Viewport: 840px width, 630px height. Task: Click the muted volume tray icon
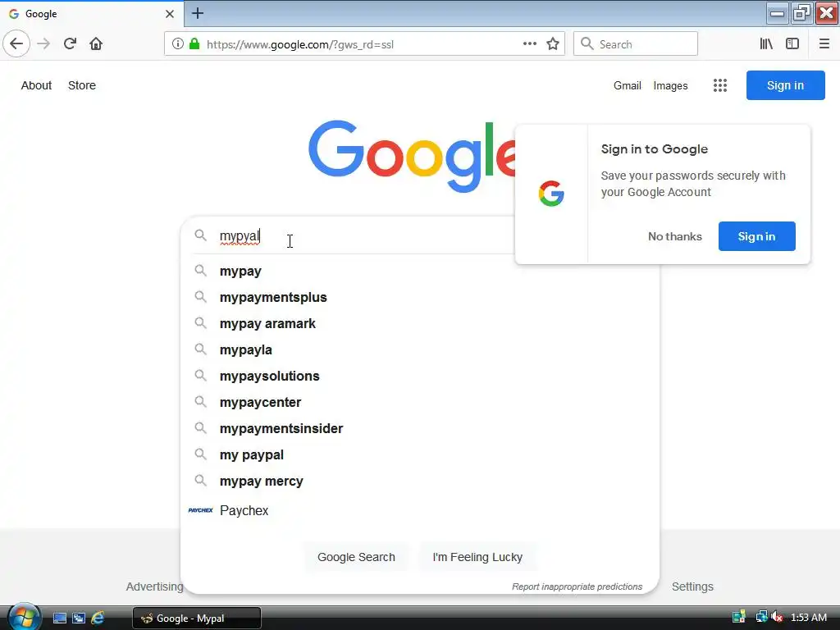(x=777, y=617)
